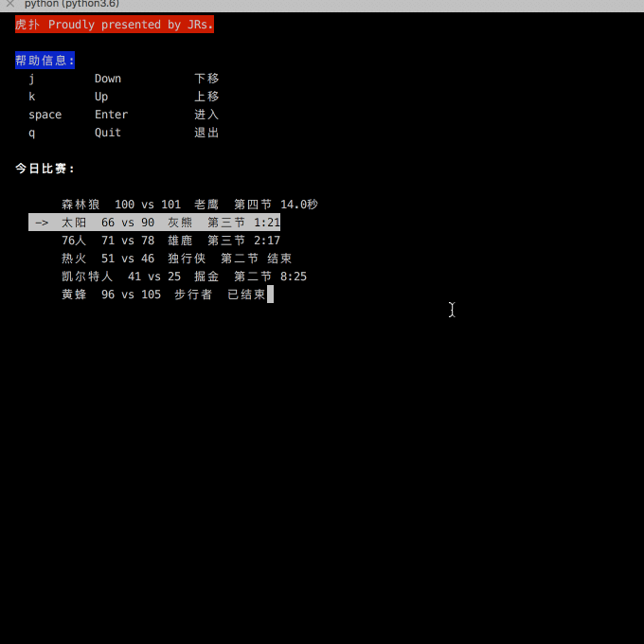The height and width of the screenshot is (644, 644).
Task: Select the python (python3.6) tab title
Action: (72, 4)
